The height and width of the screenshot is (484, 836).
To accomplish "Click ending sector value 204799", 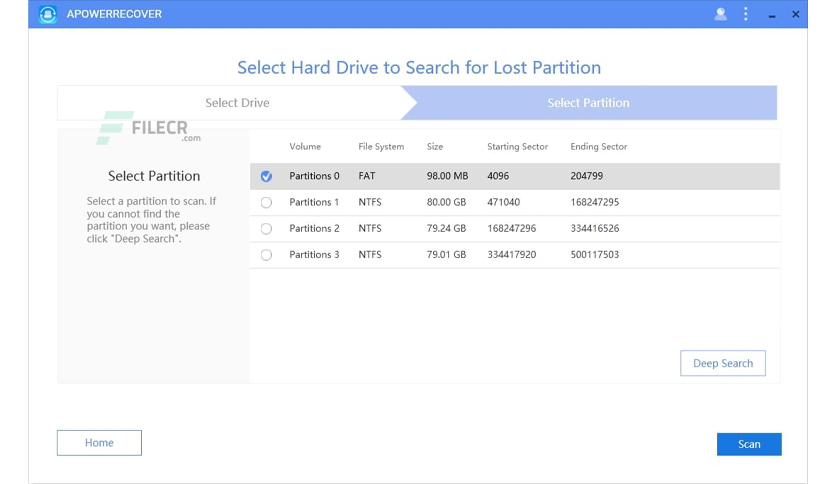I will pos(586,176).
